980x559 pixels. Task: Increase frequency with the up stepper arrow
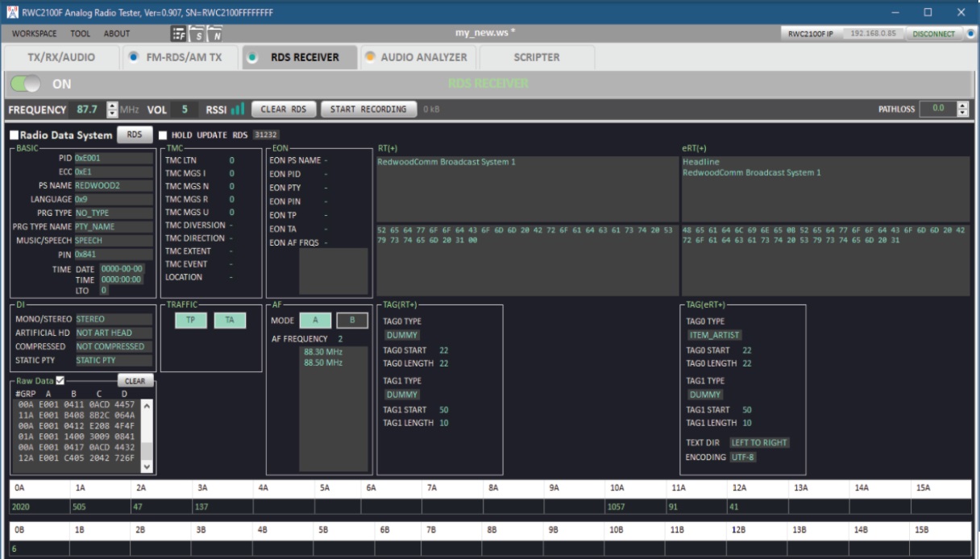click(112, 106)
